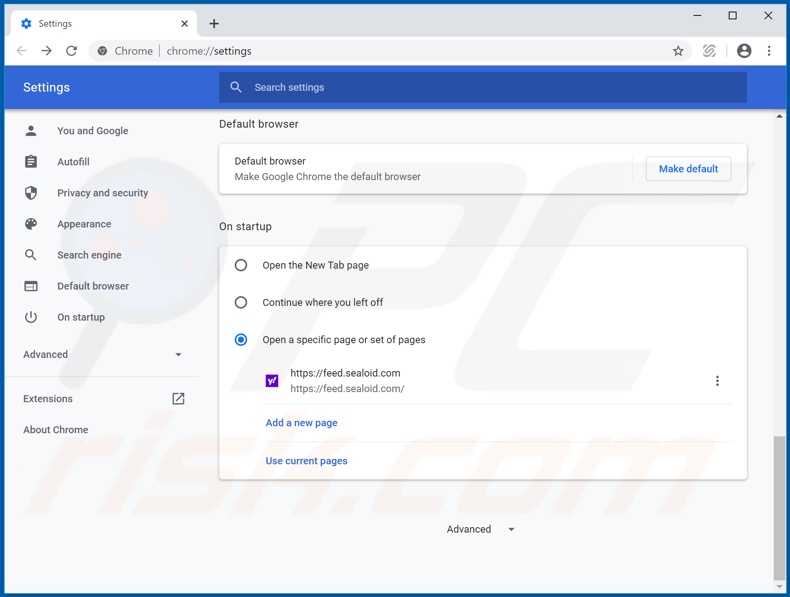This screenshot has width=790, height=597.
Task: Click the forward navigation arrow
Action: point(46,51)
